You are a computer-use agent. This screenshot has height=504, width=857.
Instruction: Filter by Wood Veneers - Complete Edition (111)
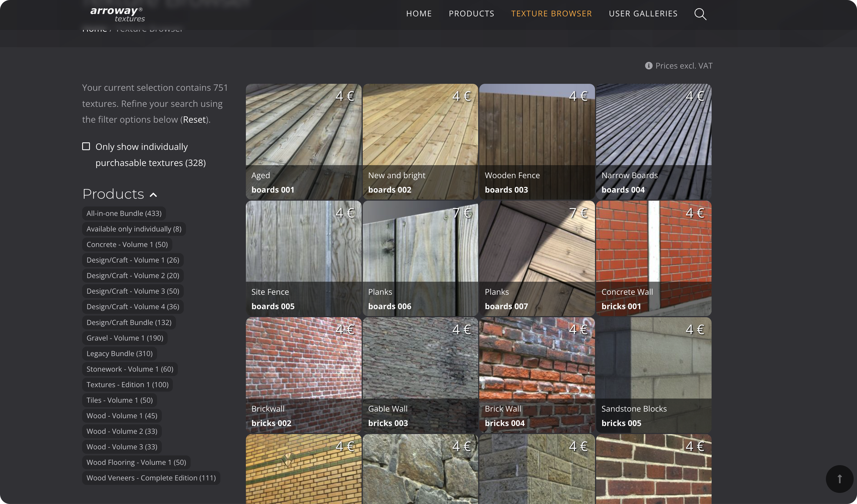coord(151,478)
